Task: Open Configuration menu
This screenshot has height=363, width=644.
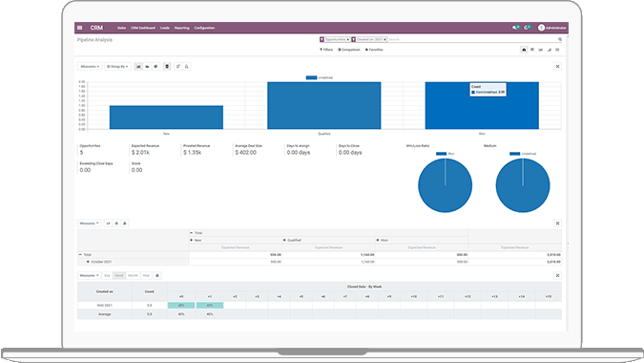Action: point(204,28)
